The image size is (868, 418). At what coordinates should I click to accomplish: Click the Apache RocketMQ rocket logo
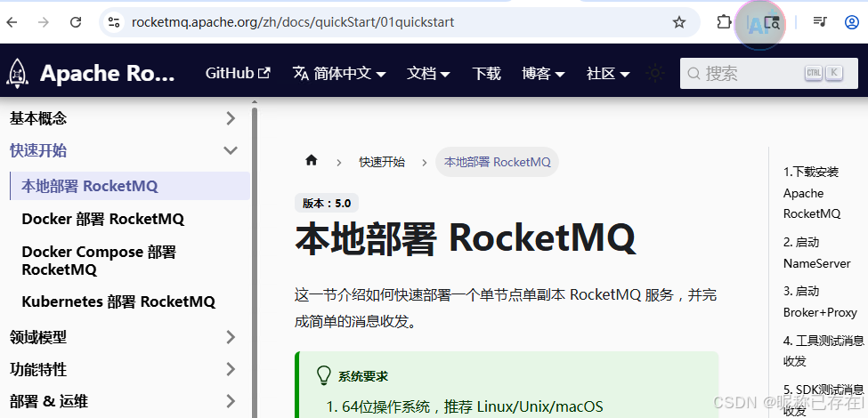pos(18,73)
